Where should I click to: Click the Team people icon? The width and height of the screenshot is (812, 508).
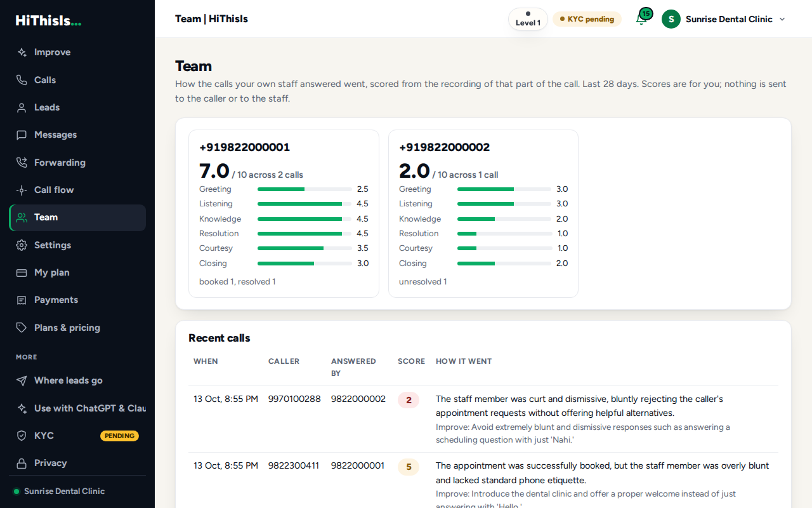click(22, 217)
